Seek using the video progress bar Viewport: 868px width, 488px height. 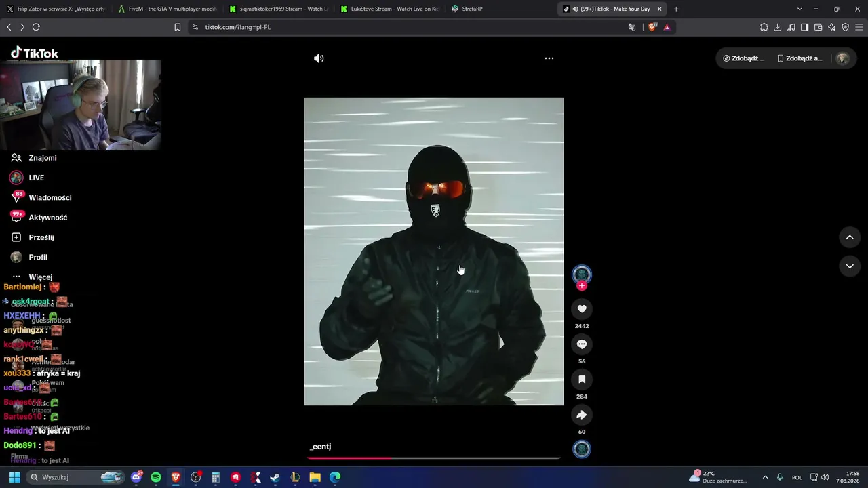click(434, 458)
